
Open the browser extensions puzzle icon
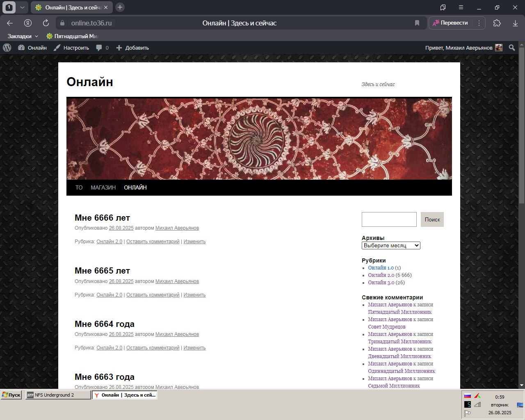pyautogui.click(x=497, y=23)
